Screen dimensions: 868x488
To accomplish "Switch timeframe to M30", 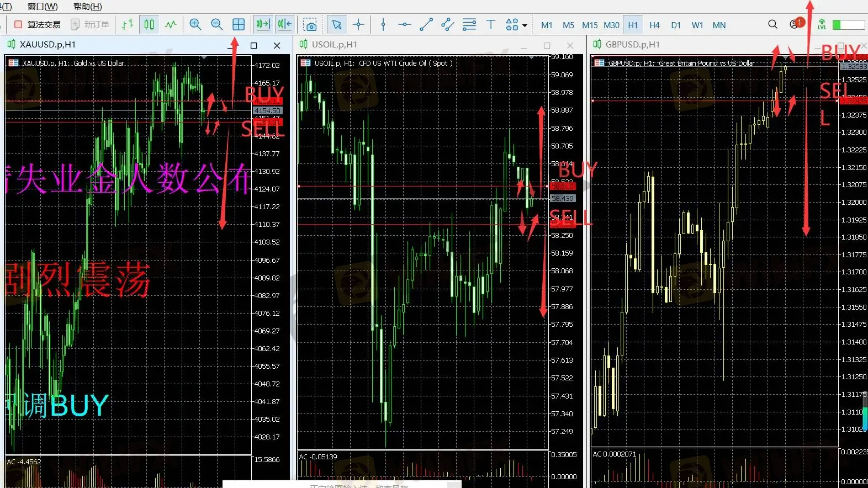I will click(611, 25).
